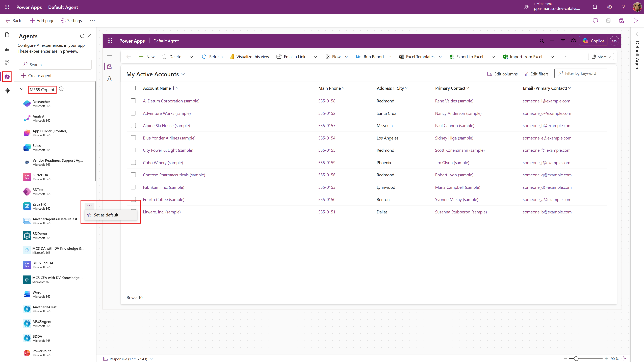Click Add page

pos(42,21)
